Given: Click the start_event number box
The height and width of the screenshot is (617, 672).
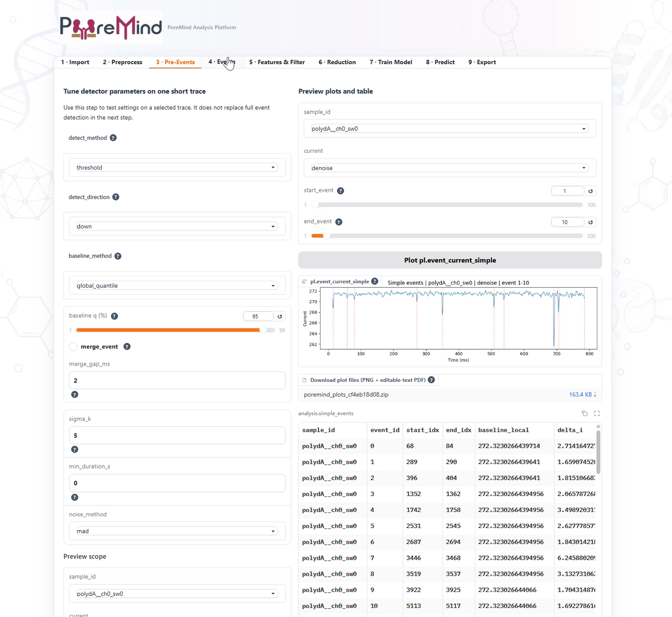Looking at the screenshot, I should click(568, 191).
